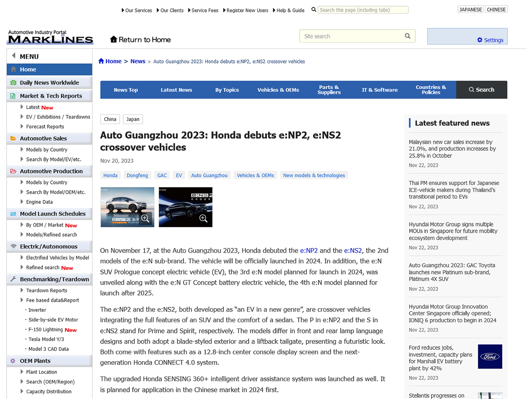Screen dimensions: 532x399
Task: Open the e:NP2 link in the article
Action: 309,250
